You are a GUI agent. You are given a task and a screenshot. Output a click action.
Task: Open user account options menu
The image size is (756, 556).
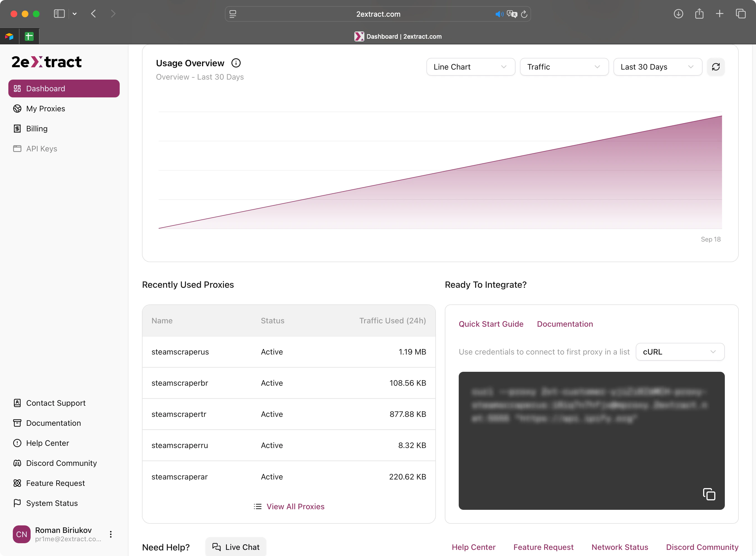(111, 534)
